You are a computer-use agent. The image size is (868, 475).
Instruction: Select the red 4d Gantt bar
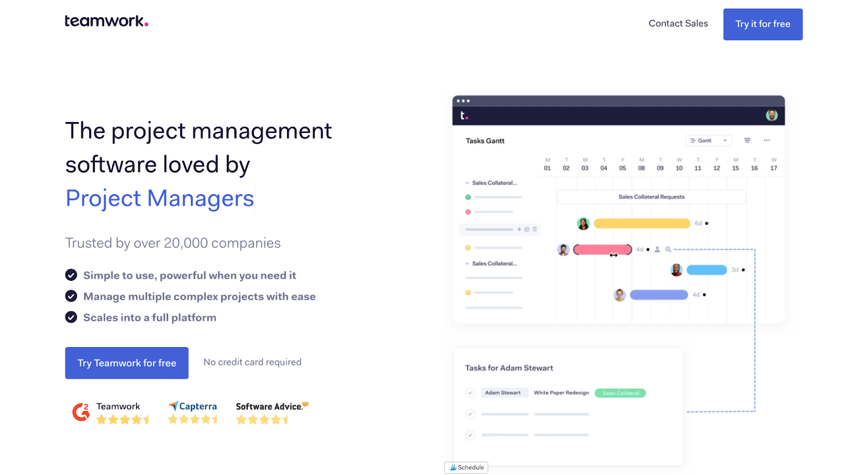[603, 249]
